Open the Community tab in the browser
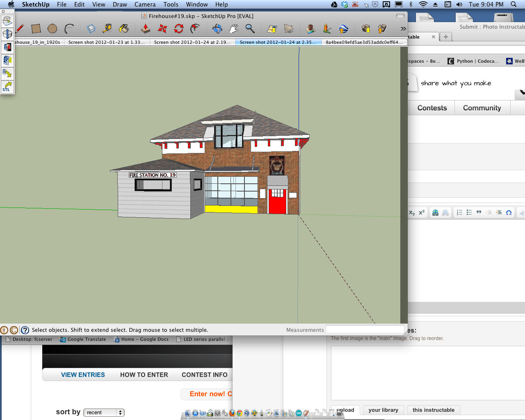The width and height of the screenshot is (525, 420). tap(482, 108)
